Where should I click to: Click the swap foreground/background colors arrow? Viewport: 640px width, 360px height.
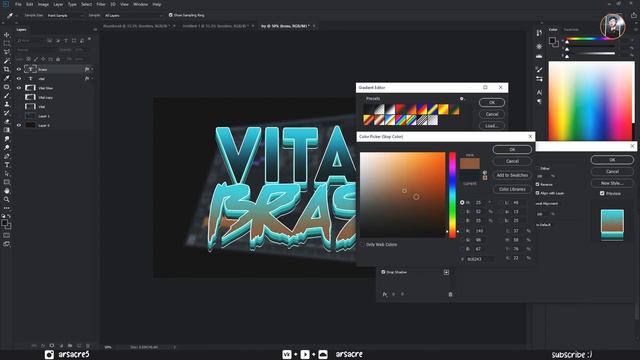tap(9, 216)
